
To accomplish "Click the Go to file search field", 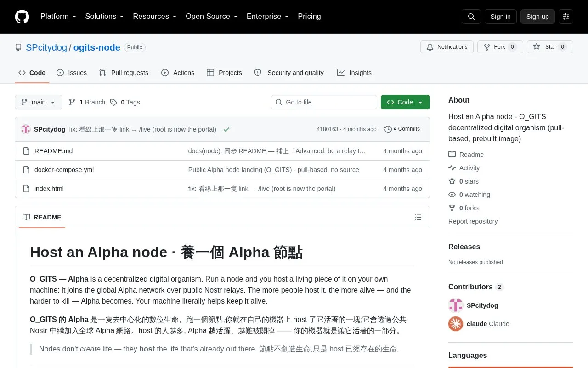I will pos(324,102).
